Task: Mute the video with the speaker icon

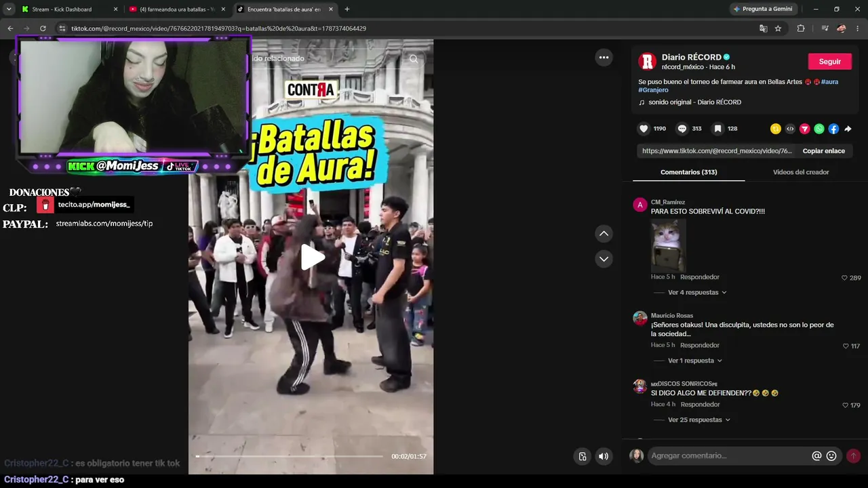Action: click(x=603, y=456)
